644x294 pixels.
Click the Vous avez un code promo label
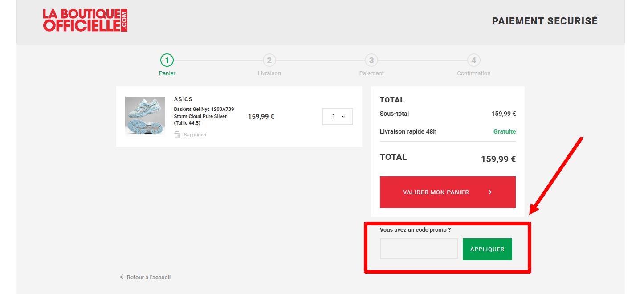click(x=416, y=230)
